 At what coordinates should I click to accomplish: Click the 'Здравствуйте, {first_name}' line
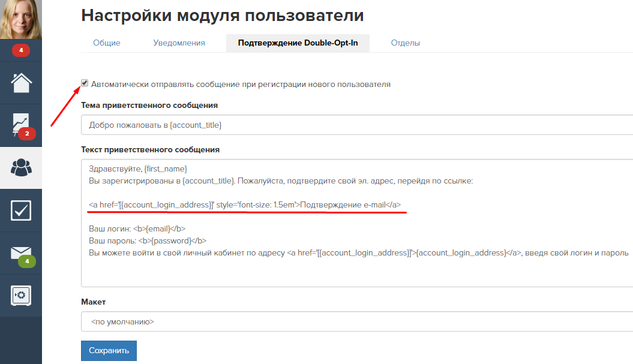(137, 169)
